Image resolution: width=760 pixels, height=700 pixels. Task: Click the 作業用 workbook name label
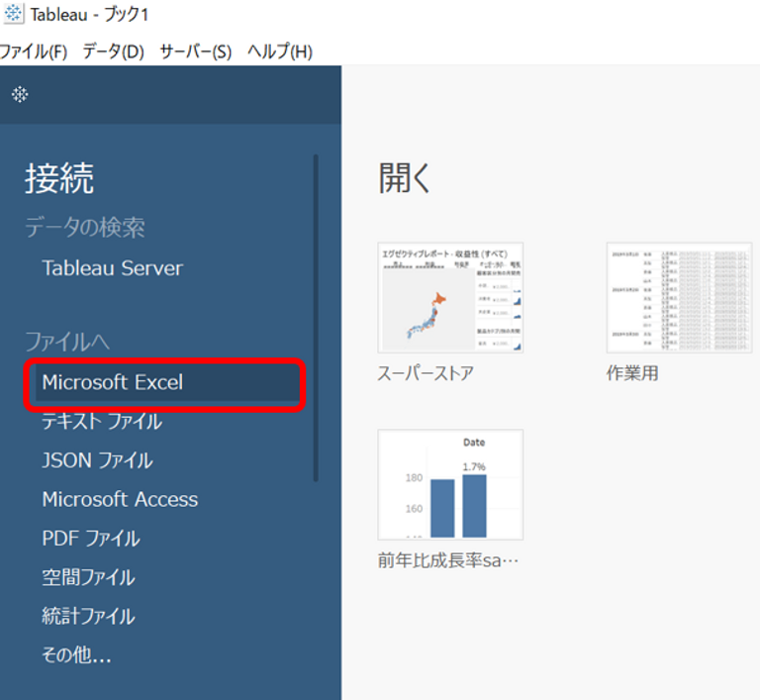[632, 373]
